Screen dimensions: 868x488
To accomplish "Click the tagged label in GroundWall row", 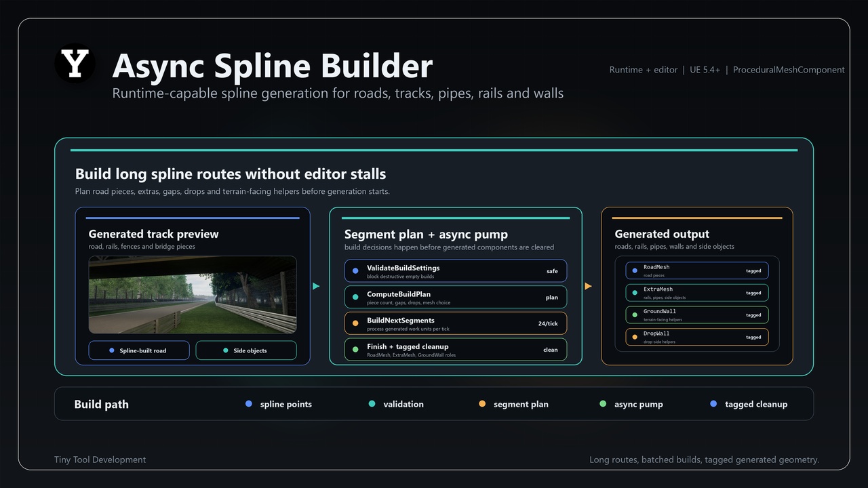I will 753,315.
